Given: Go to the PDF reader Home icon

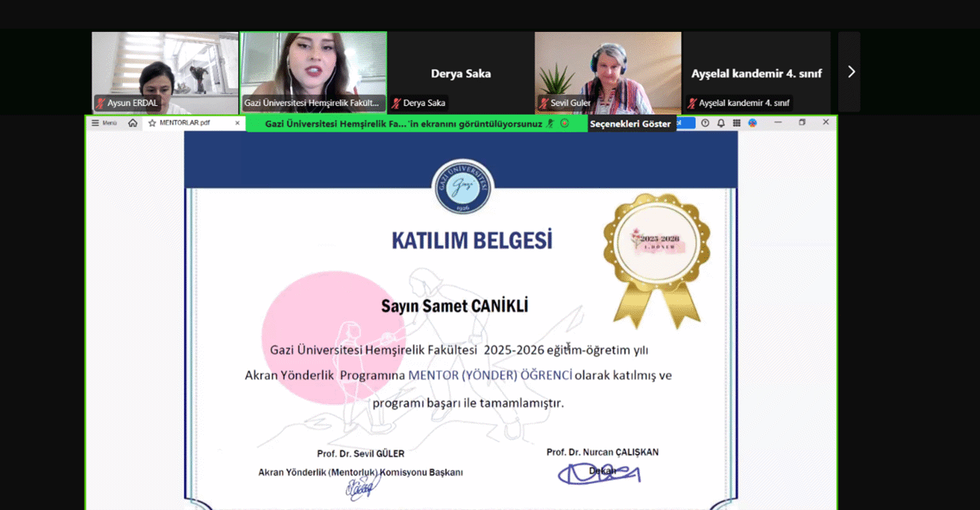Looking at the screenshot, I should point(132,123).
